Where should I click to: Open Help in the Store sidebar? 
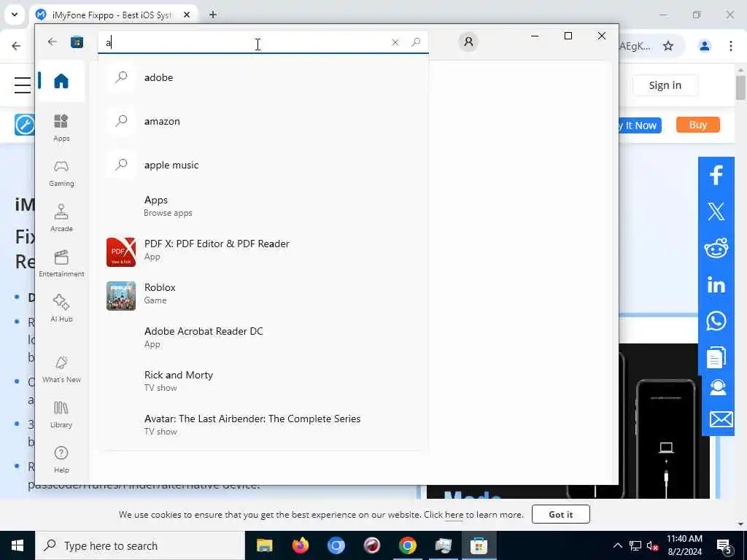point(61,459)
